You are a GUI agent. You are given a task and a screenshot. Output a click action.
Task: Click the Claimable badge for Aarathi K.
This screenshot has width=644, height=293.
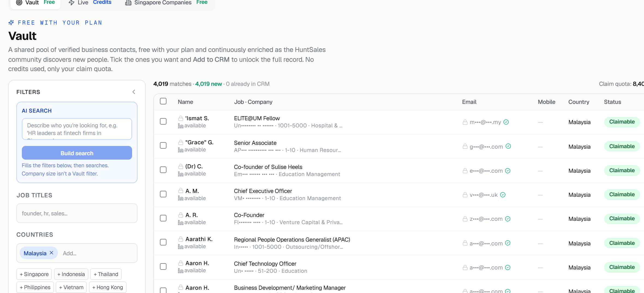point(622,243)
